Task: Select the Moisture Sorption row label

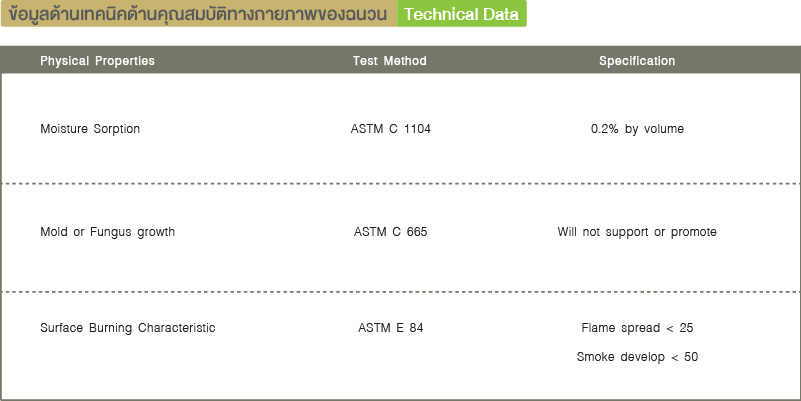Action: [x=90, y=129]
